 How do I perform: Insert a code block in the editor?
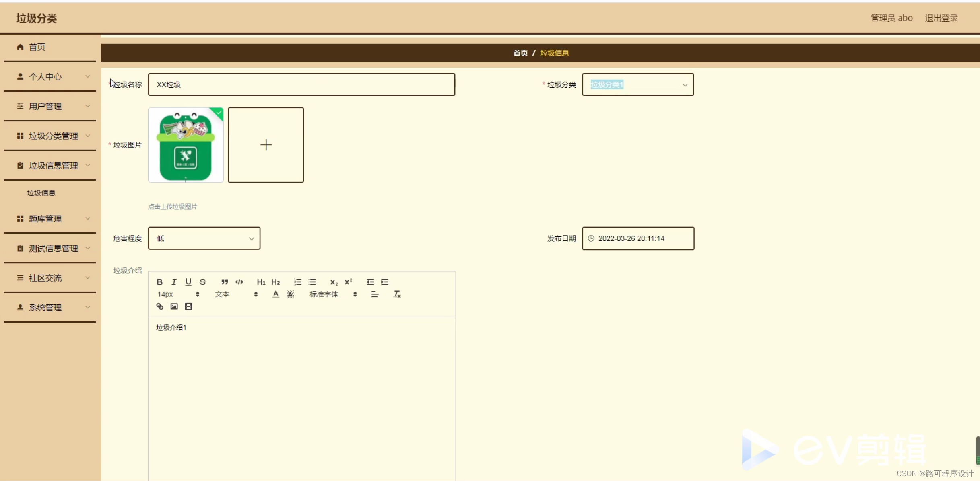pos(239,282)
